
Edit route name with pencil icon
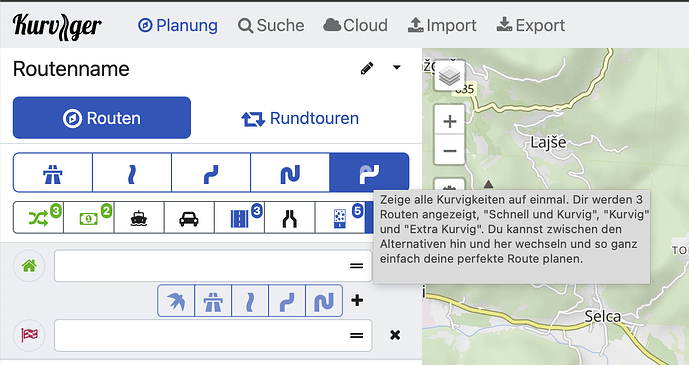pos(367,68)
